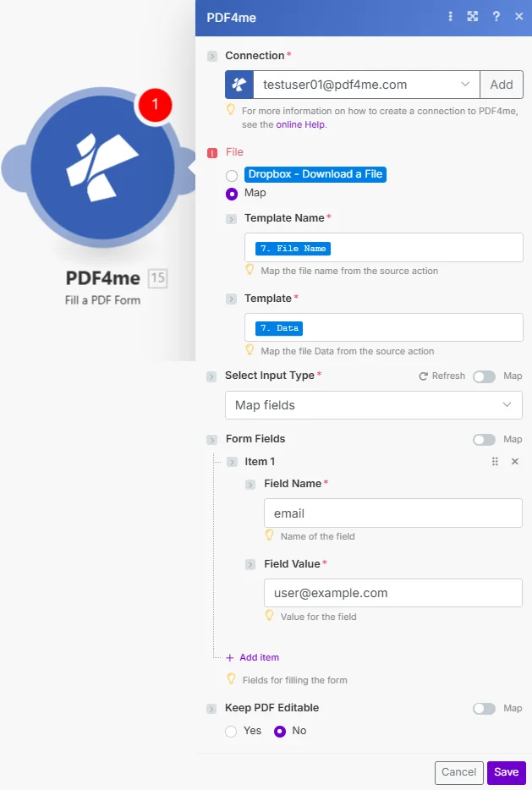Click the '7. Data' mapped tag
Image resolution: width=532 pixels, height=790 pixels.
[279, 328]
